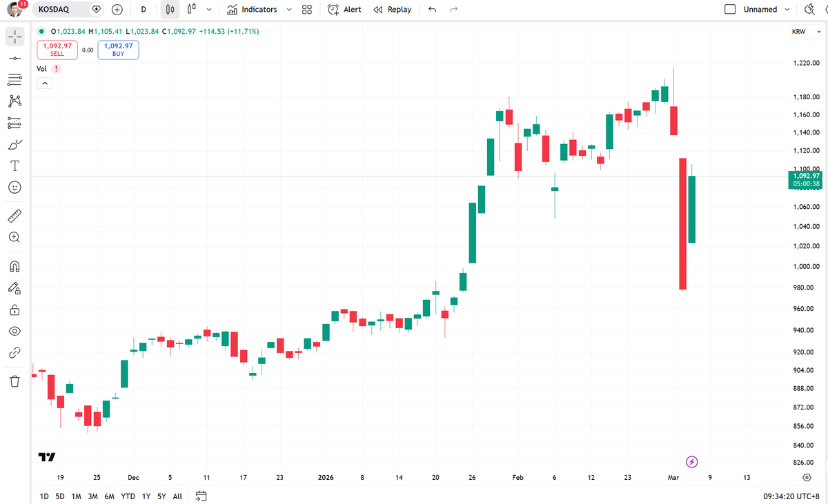Collapse the indicator legend chevron
The width and height of the screenshot is (828, 504).
pos(43,83)
